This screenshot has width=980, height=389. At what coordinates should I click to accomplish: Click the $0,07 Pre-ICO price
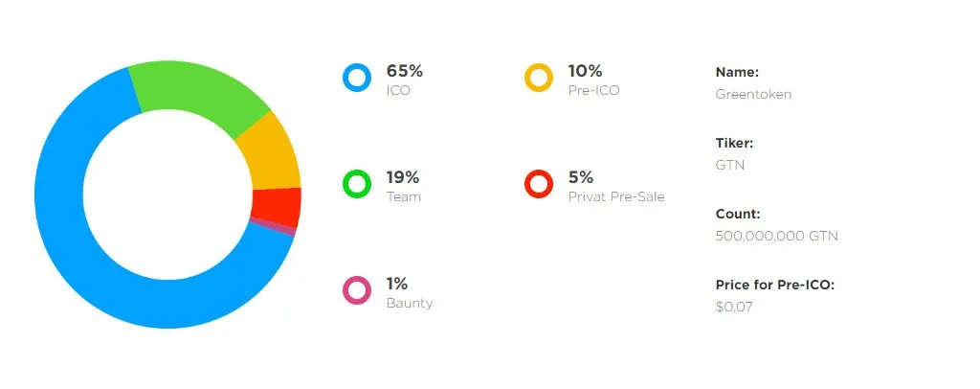click(x=734, y=308)
